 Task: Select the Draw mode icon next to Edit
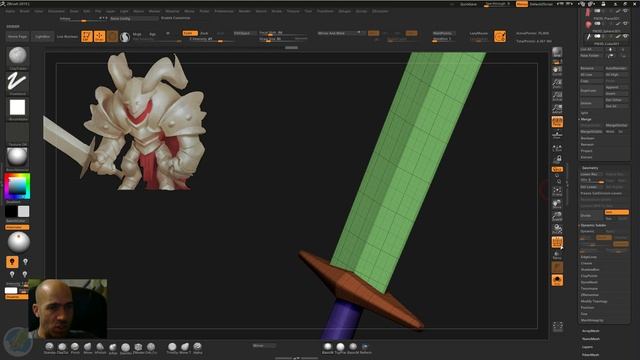tap(99, 36)
